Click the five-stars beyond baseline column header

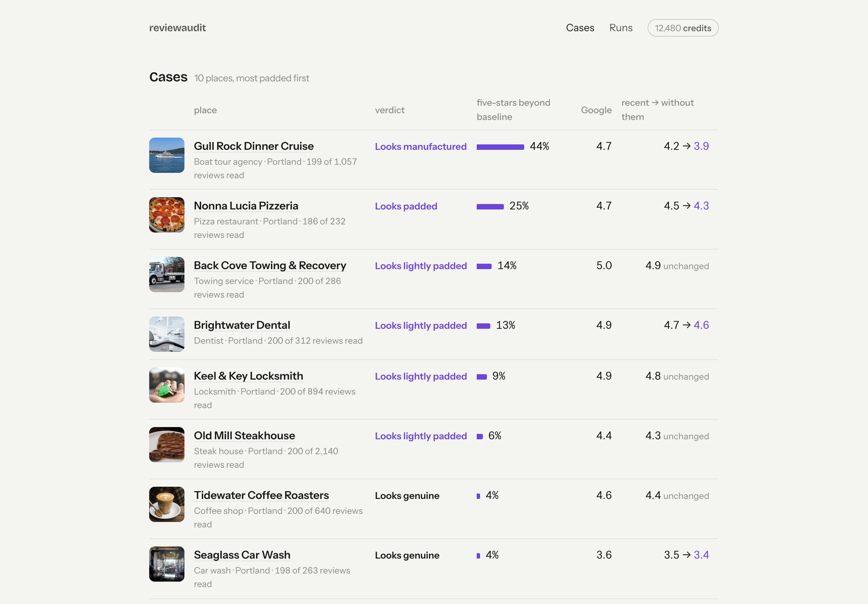click(513, 110)
